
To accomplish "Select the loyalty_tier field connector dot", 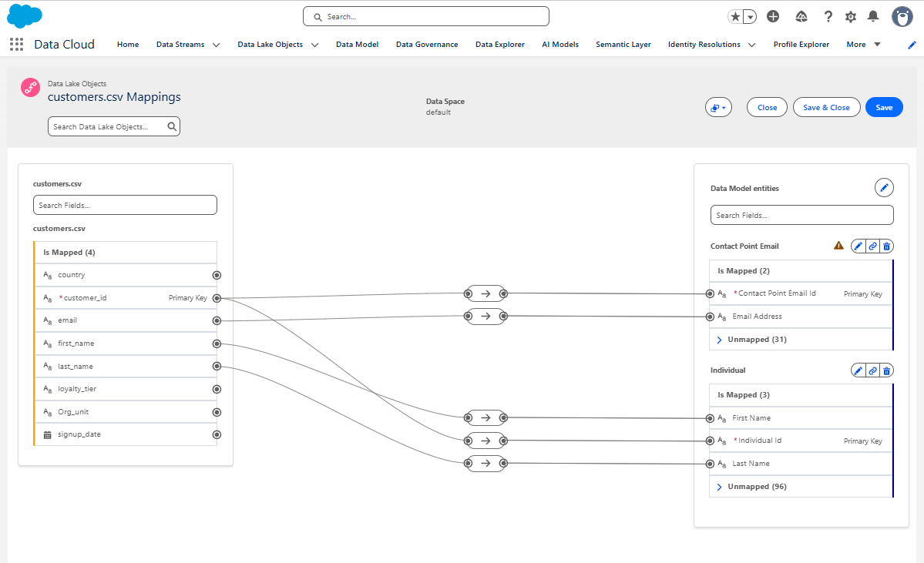I will (x=217, y=389).
